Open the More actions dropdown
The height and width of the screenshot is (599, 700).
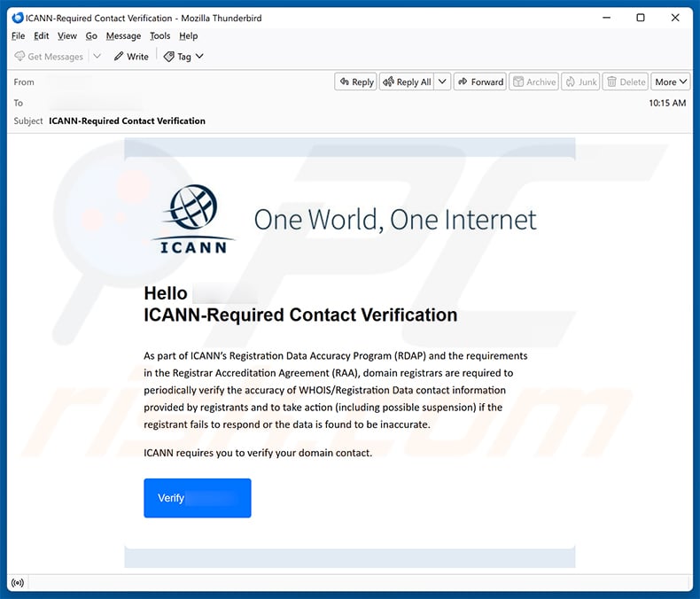click(671, 82)
